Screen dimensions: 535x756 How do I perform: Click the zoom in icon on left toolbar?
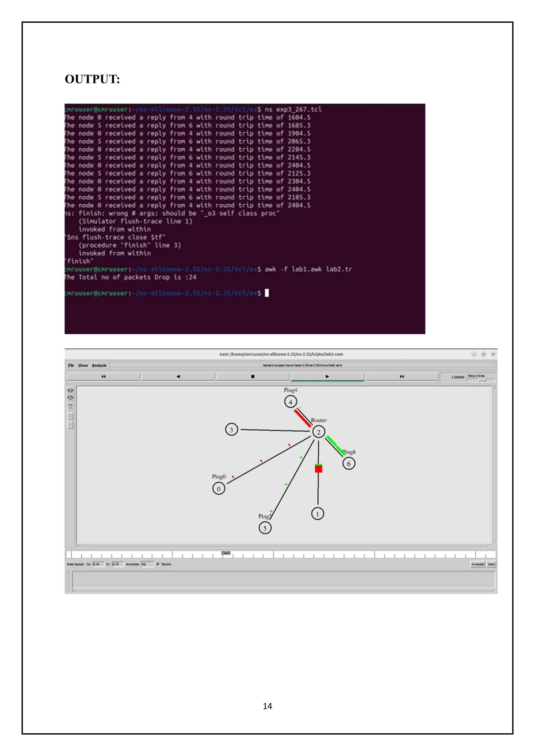pyautogui.click(x=70, y=391)
